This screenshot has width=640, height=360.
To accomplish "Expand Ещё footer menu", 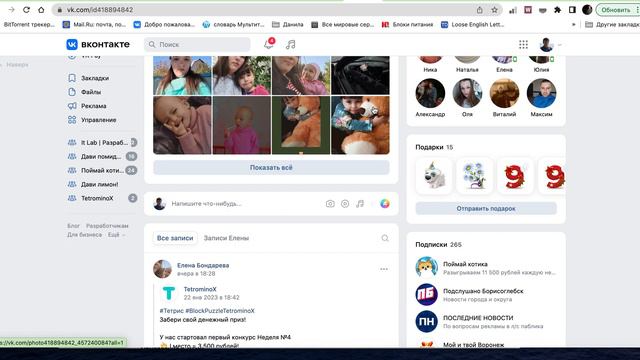I will (116, 235).
